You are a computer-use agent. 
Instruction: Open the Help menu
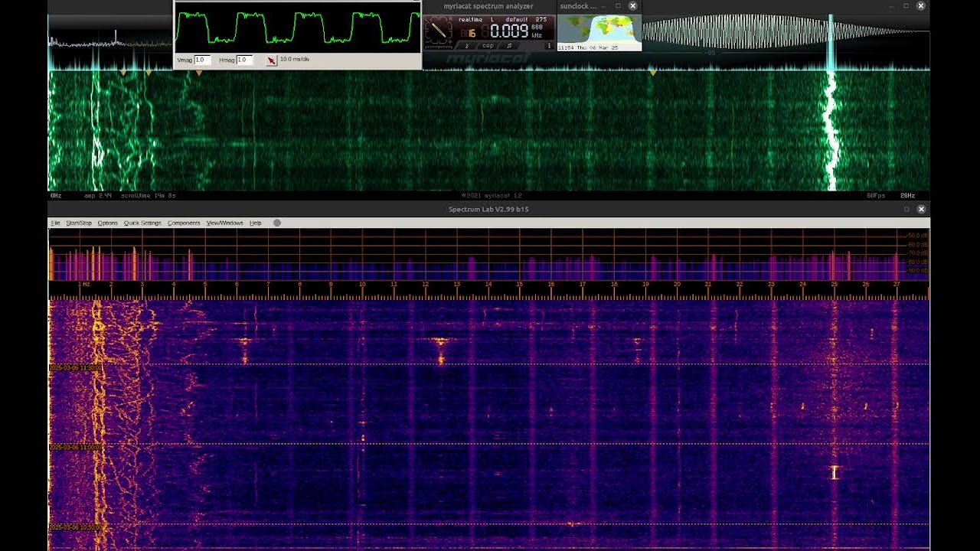pyautogui.click(x=256, y=223)
